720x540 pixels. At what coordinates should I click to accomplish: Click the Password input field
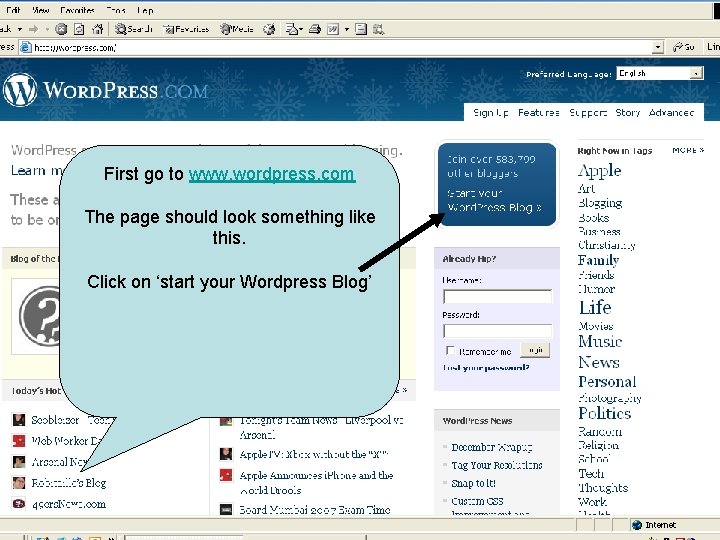[497, 331]
